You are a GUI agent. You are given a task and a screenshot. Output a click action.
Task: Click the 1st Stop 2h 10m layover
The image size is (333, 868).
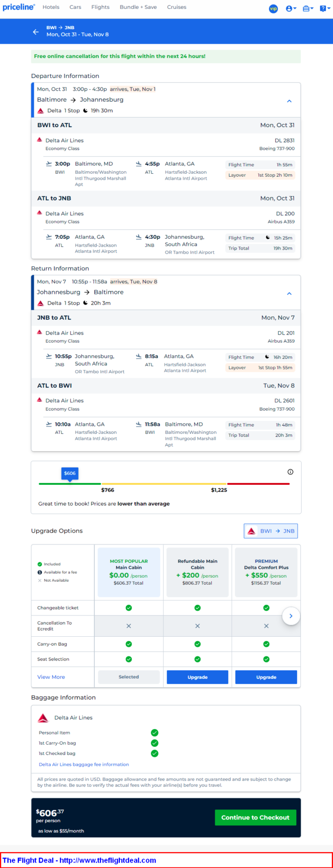click(x=260, y=175)
